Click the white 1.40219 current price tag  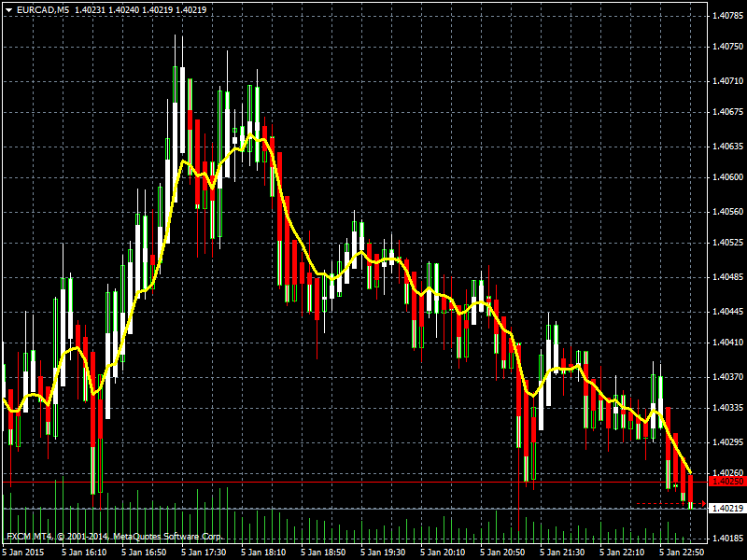[727, 508]
